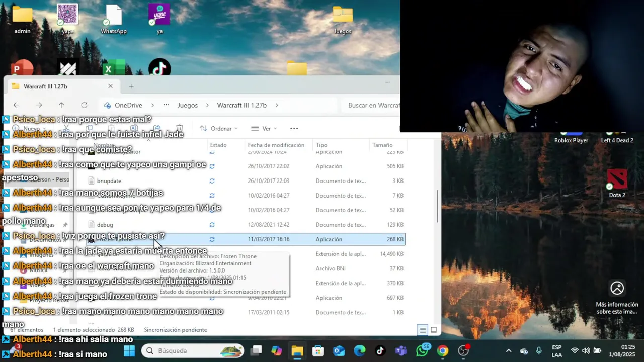The image size is (644, 362).
Task: Open TikTok from the taskbar
Action: [x=380, y=350]
